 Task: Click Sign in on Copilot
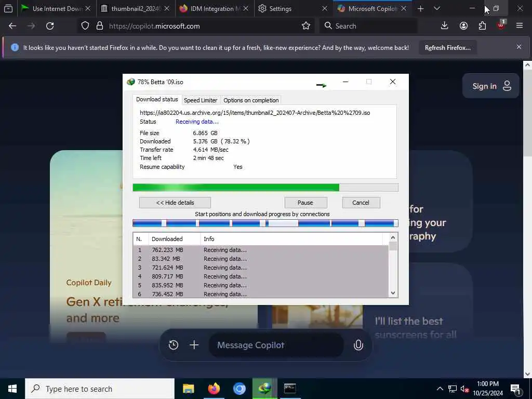pyautogui.click(x=491, y=86)
